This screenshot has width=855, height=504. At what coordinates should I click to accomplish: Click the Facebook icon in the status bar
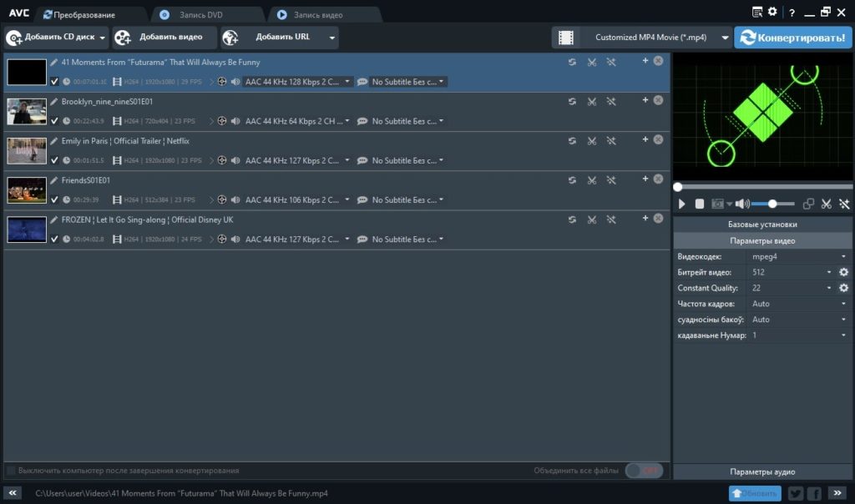pyautogui.click(x=813, y=493)
